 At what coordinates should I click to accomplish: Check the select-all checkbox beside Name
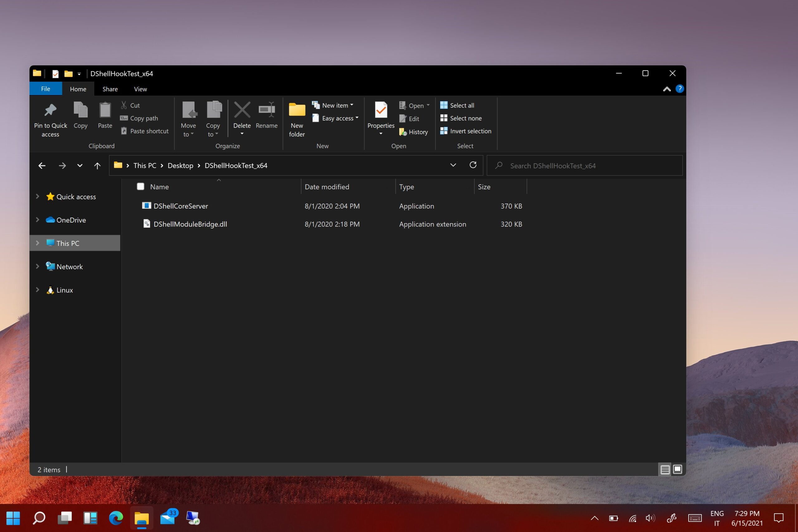[x=140, y=186]
